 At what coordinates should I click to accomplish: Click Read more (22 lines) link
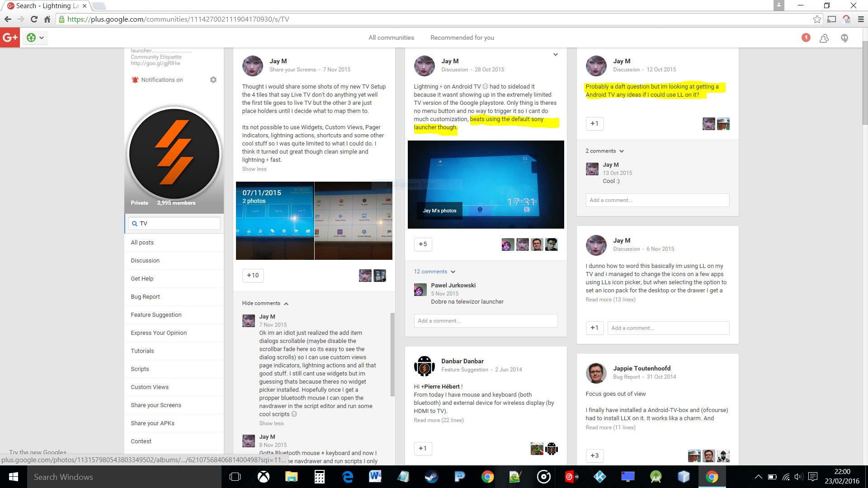click(439, 420)
